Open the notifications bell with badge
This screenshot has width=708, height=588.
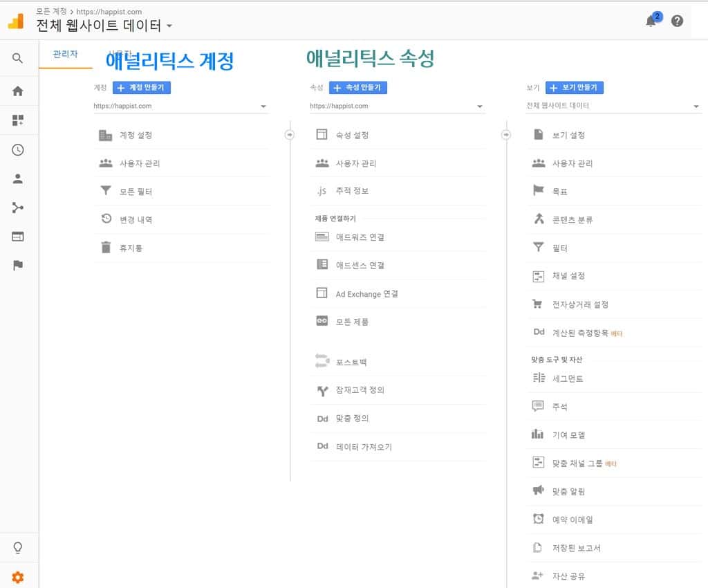(651, 21)
